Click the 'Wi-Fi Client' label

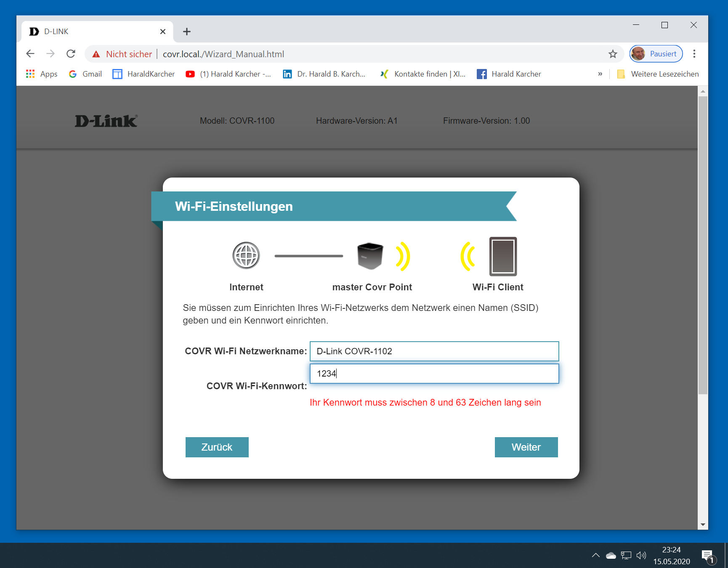[498, 287]
